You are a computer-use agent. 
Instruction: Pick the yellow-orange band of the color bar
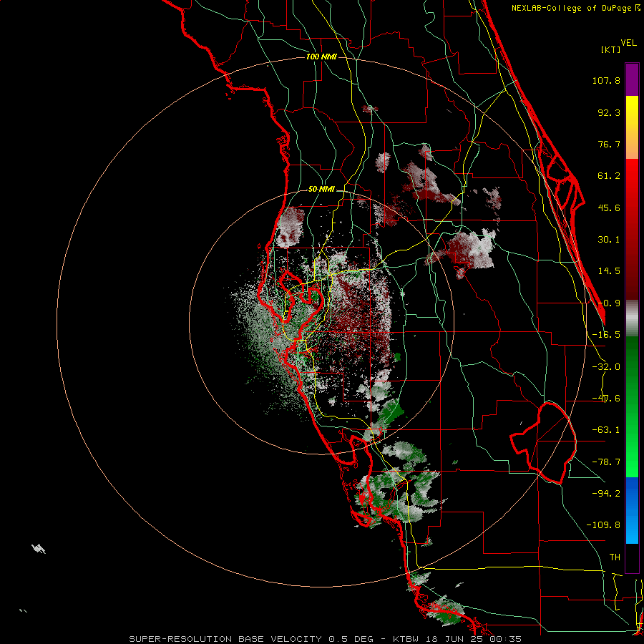(632, 127)
